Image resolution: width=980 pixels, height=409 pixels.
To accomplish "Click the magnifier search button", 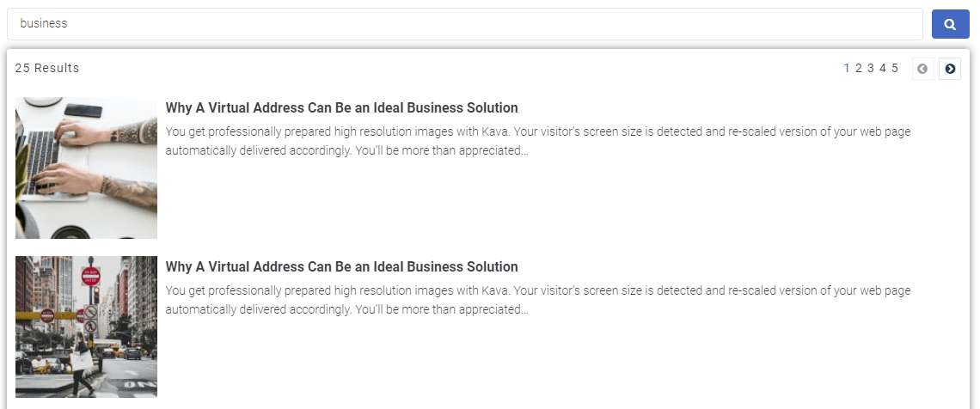I will tap(950, 24).
